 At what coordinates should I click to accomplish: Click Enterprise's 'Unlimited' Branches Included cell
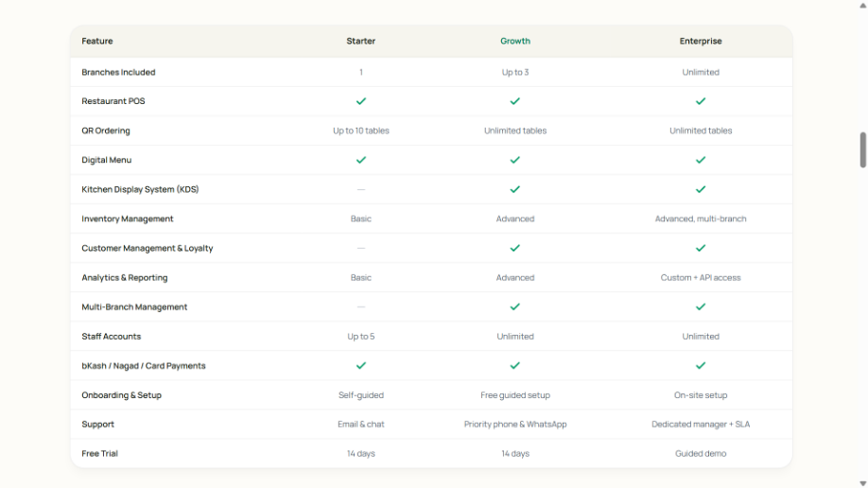coord(701,72)
